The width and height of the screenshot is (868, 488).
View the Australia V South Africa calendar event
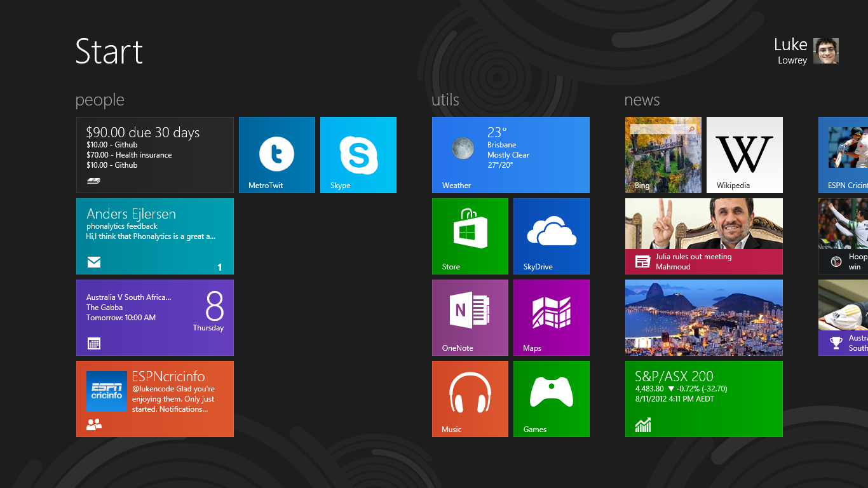tap(154, 317)
